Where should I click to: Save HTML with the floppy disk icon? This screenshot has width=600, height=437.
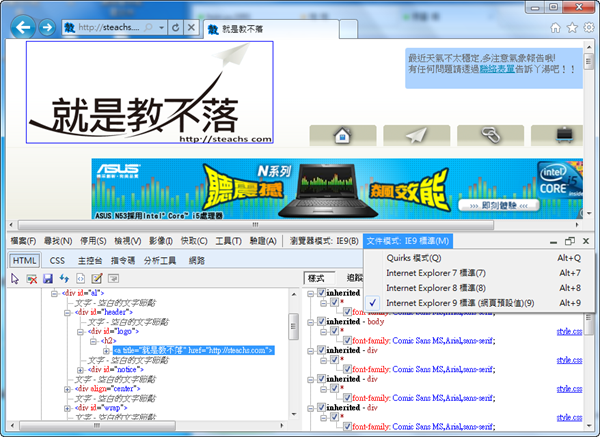tap(48, 279)
